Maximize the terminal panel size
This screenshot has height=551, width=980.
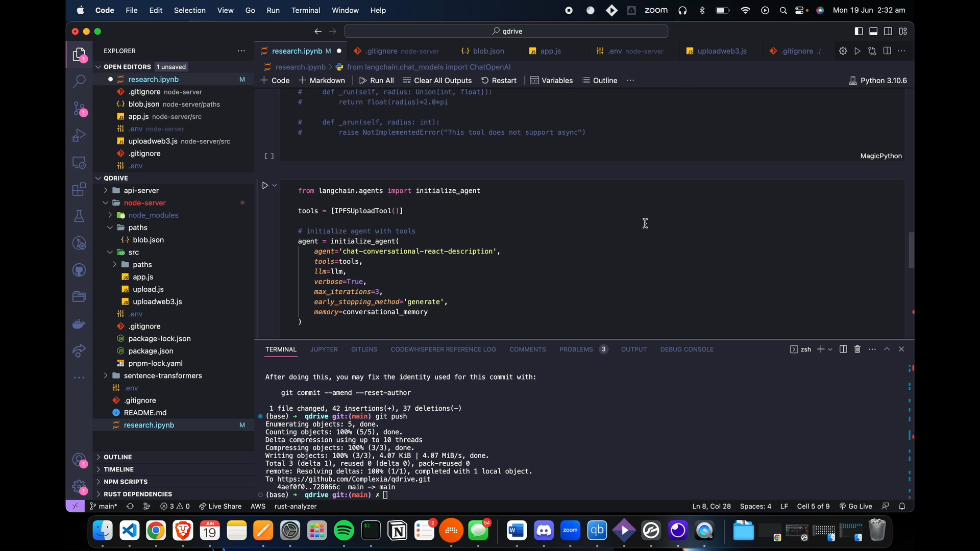point(887,349)
